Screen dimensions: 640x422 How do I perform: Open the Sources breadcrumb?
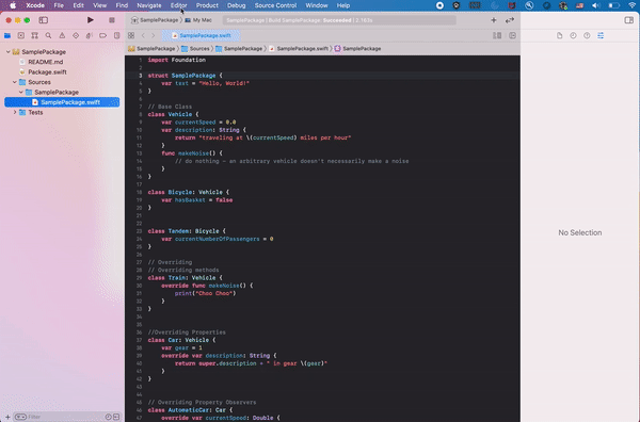(196, 49)
